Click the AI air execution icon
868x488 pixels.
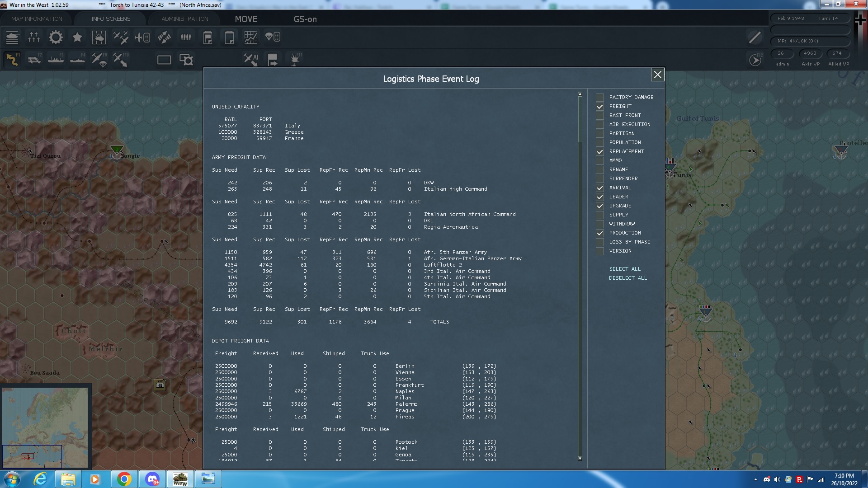251,60
